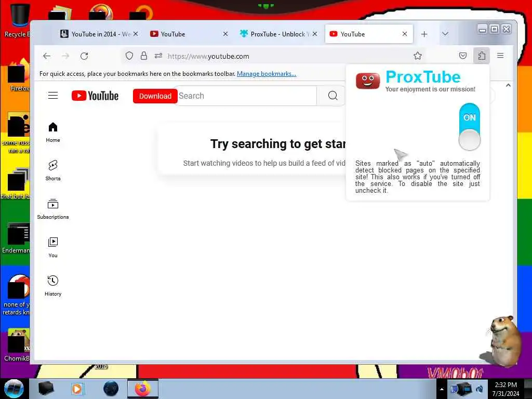532x399 pixels.
Task: Open Shorts in YouTube sidebar
Action: 53,170
